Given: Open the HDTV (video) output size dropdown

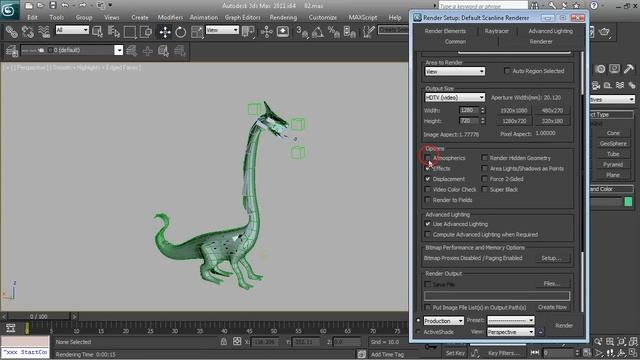Looking at the screenshot, I should pyautogui.click(x=455, y=98).
